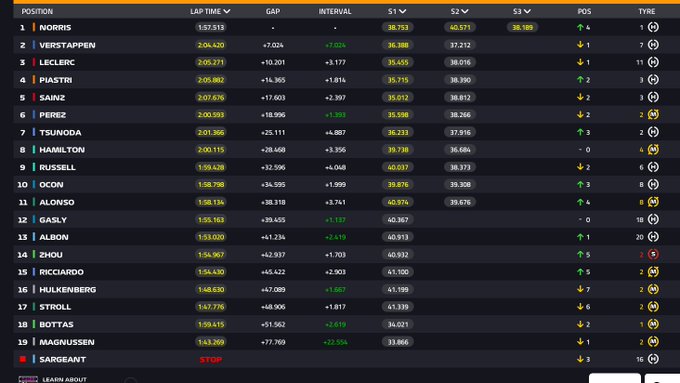Select driver MAGNUSSEN name
This screenshot has height=383, width=680.
(x=67, y=342)
